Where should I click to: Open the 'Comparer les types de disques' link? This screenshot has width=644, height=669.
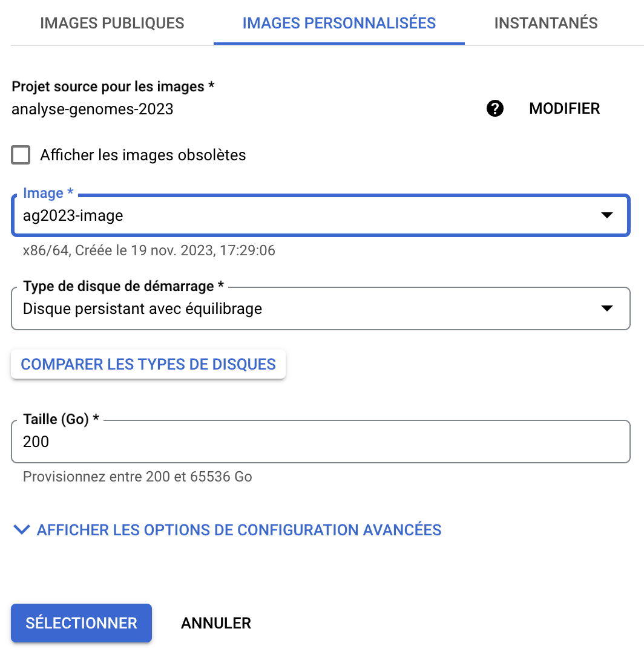(148, 364)
